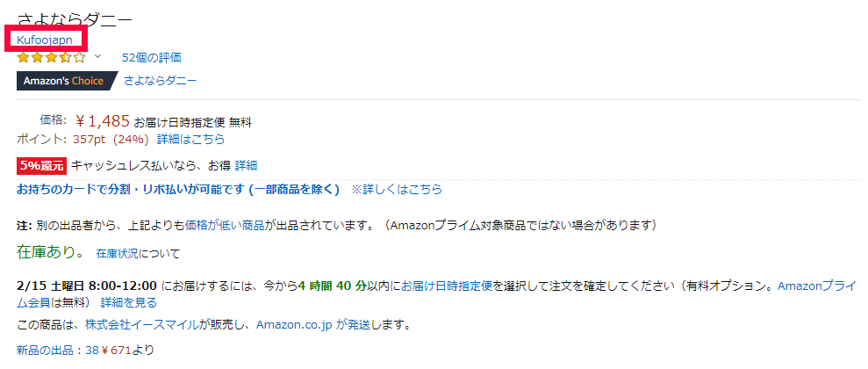868x369 pixels.
Task: Open 詳細はこちら link for points
Action: tap(190, 139)
